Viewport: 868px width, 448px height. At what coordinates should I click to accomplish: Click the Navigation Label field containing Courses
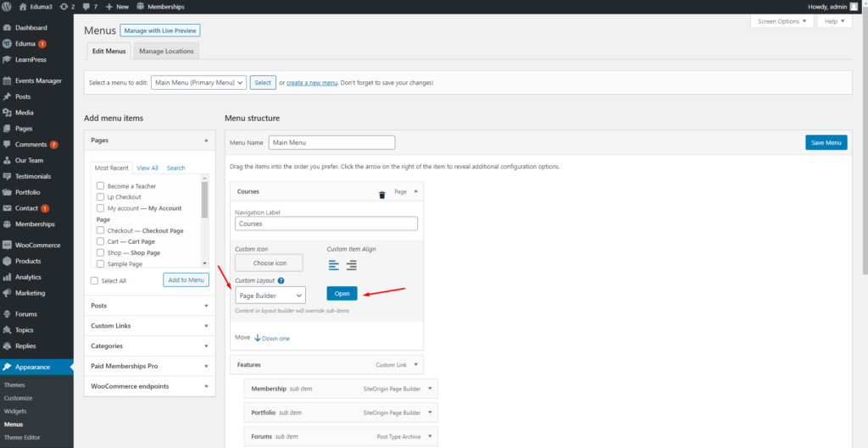tap(326, 224)
